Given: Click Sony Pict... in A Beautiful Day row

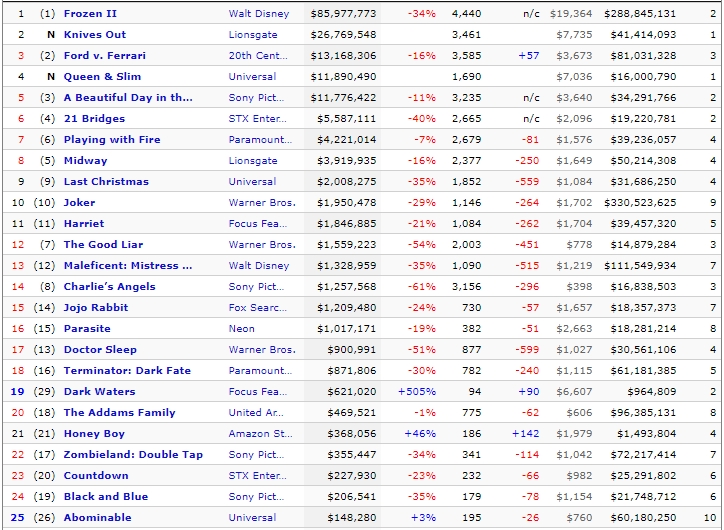Looking at the screenshot, I should (x=256, y=97).
